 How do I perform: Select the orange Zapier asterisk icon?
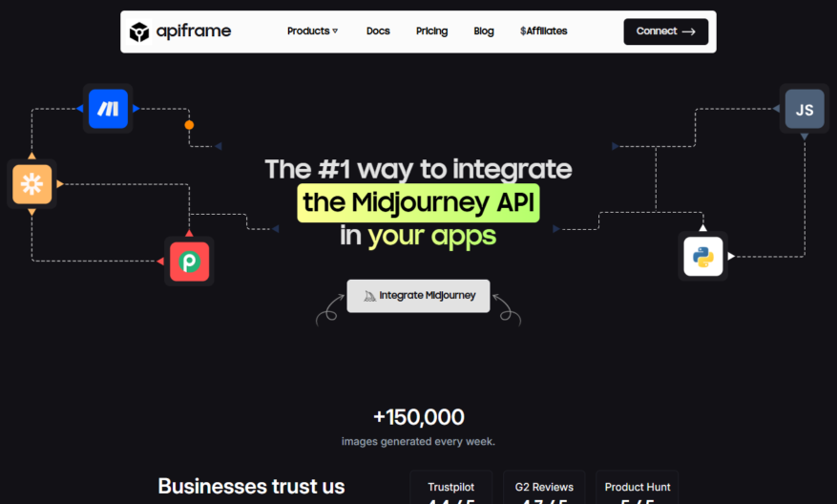coord(32,184)
